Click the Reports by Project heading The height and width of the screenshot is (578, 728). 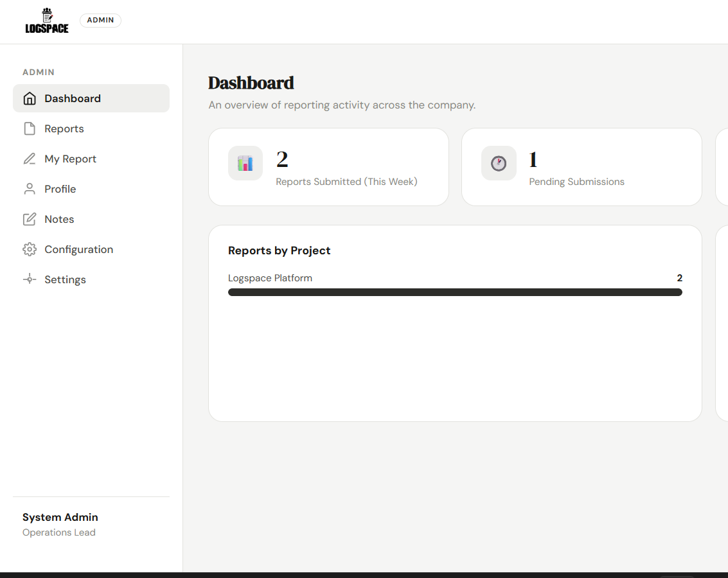(x=279, y=250)
